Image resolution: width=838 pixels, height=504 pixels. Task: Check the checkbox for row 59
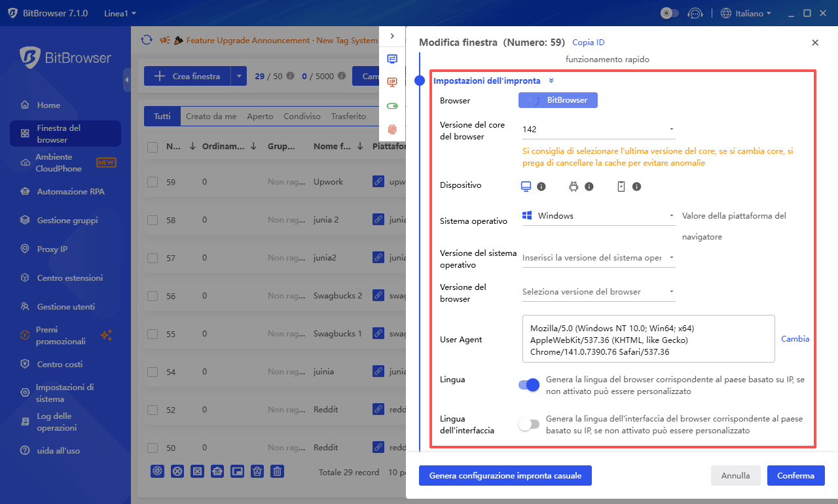(153, 182)
